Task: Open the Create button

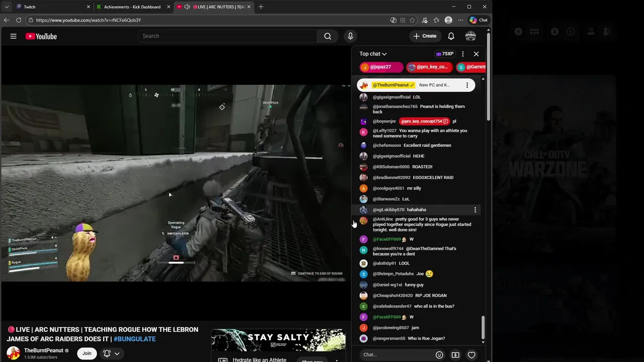Action: [x=425, y=36]
